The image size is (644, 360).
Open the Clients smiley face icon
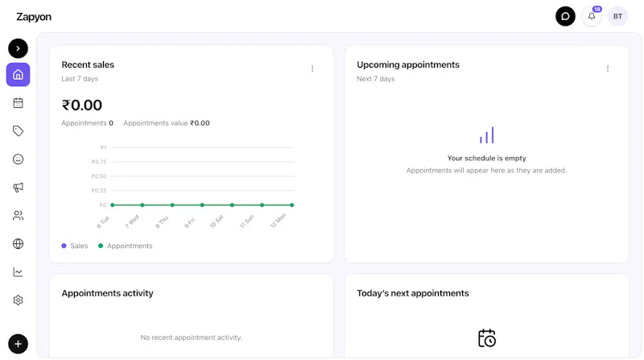tap(18, 159)
